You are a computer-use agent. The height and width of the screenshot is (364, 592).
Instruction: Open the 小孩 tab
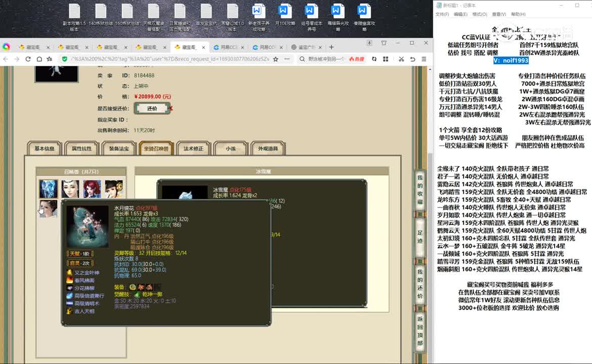point(231,149)
